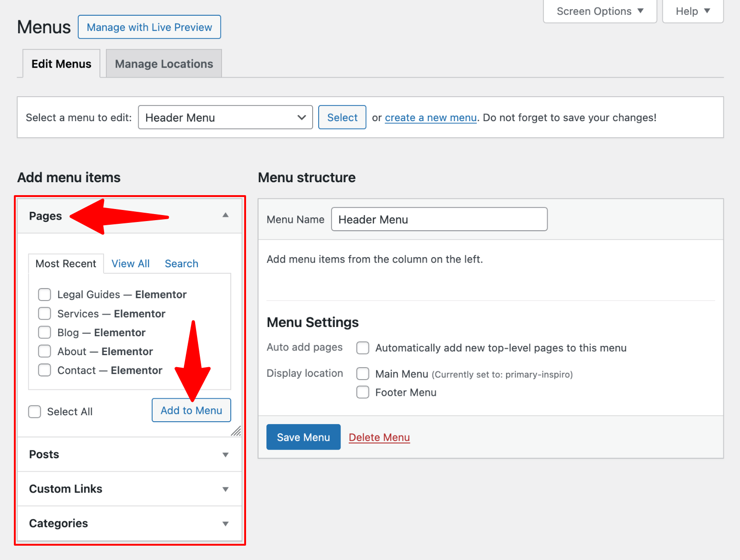Open the Help dropdown

tap(692, 11)
